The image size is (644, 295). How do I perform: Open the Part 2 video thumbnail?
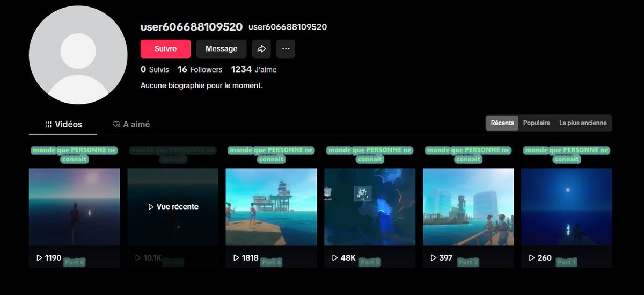pos(468,207)
